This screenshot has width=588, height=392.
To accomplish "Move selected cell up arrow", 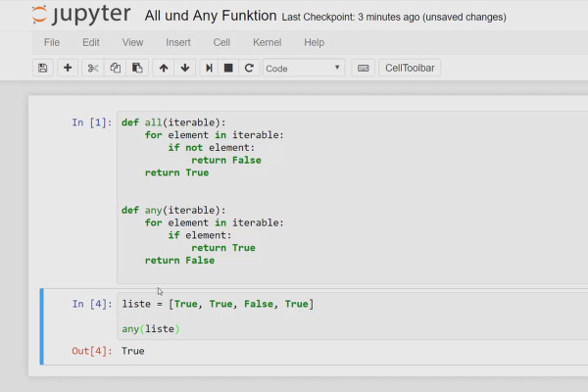I will click(163, 68).
